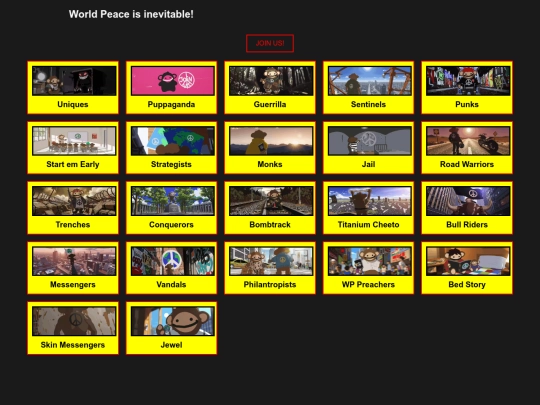Select the Bombtrack label
Viewport: 540px width, 405px height.
coord(270,225)
